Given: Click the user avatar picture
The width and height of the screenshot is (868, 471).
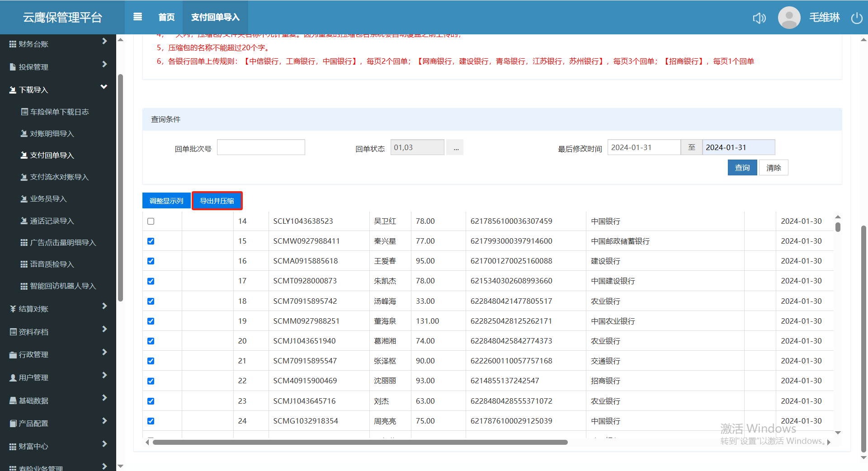Looking at the screenshot, I should (x=789, y=18).
